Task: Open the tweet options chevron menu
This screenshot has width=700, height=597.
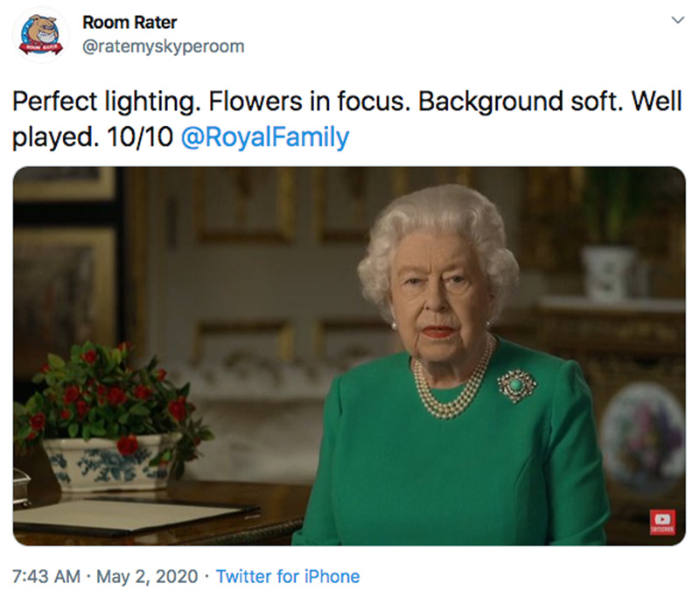Action: [675, 19]
